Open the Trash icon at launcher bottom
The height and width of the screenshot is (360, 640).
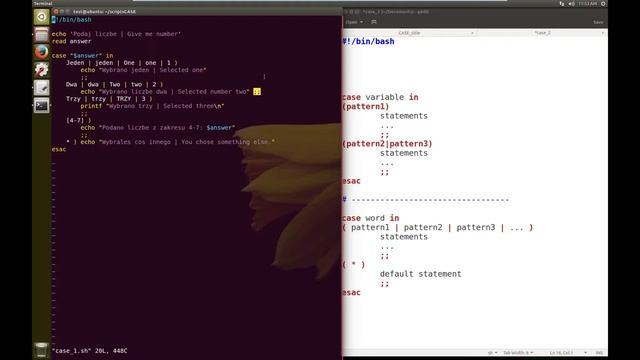[x=41, y=350]
